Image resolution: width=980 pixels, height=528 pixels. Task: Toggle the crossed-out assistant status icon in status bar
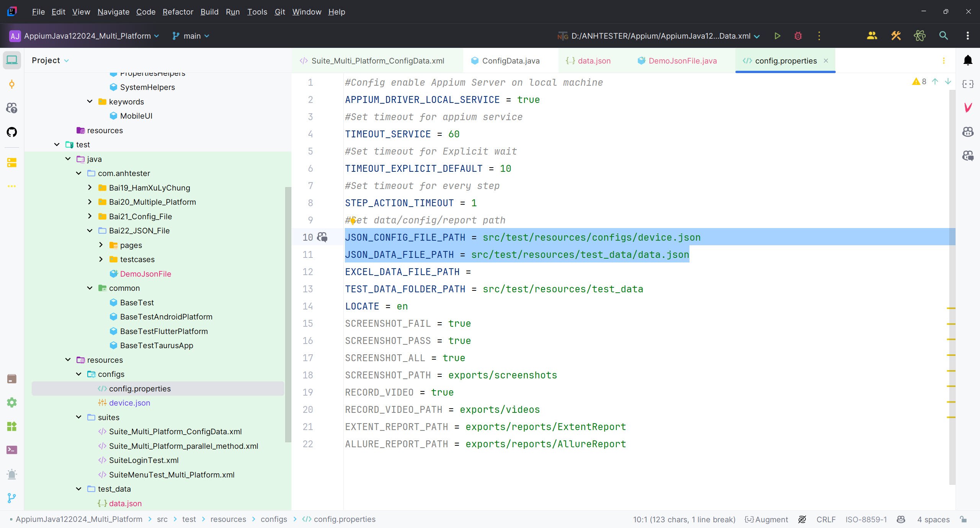[x=802, y=519]
